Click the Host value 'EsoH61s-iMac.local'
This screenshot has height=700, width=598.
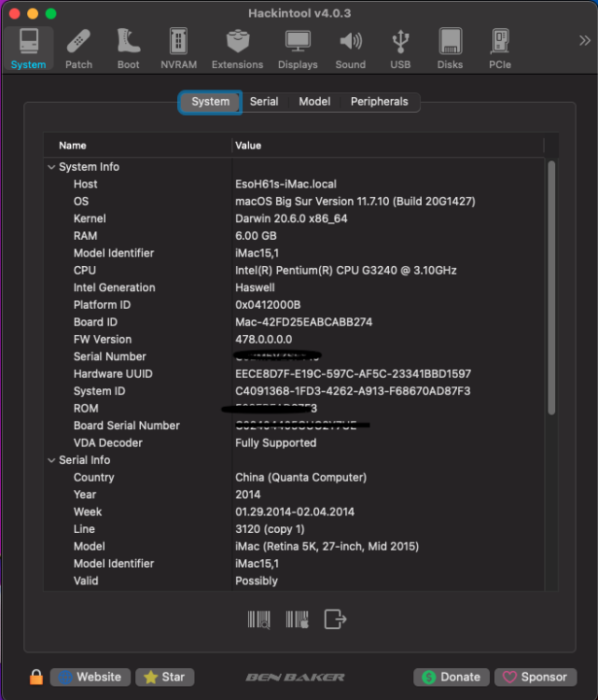tap(285, 184)
